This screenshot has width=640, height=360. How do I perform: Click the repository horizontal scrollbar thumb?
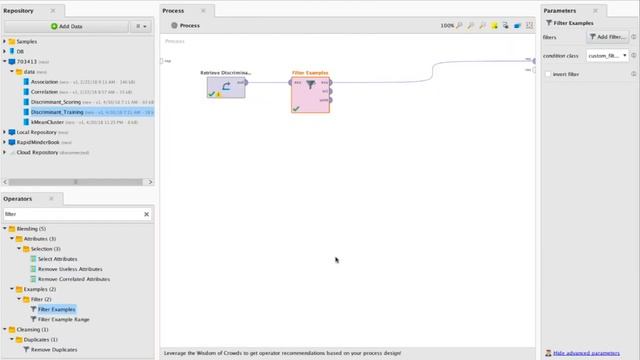[x=76, y=182]
